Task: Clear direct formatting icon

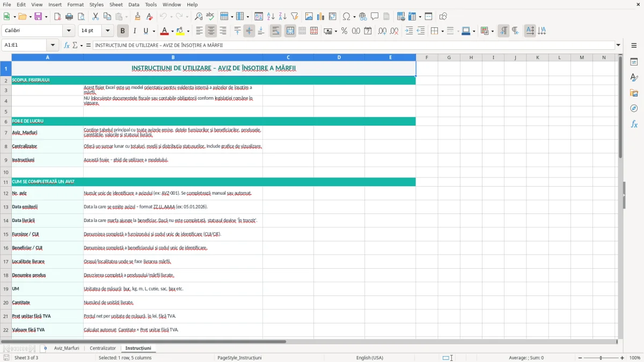Action: [150, 17]
